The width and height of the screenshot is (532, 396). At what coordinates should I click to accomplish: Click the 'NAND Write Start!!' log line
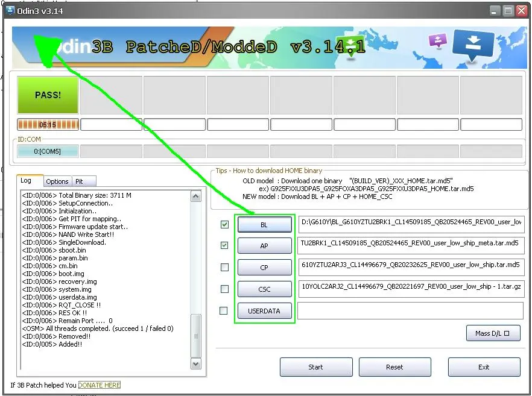click(x=68, y=234)
